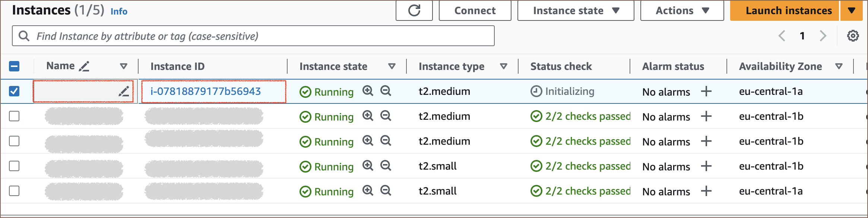The image size is (868, 218).
Task: Go to next page arrow
Action: tap(823, 36)
